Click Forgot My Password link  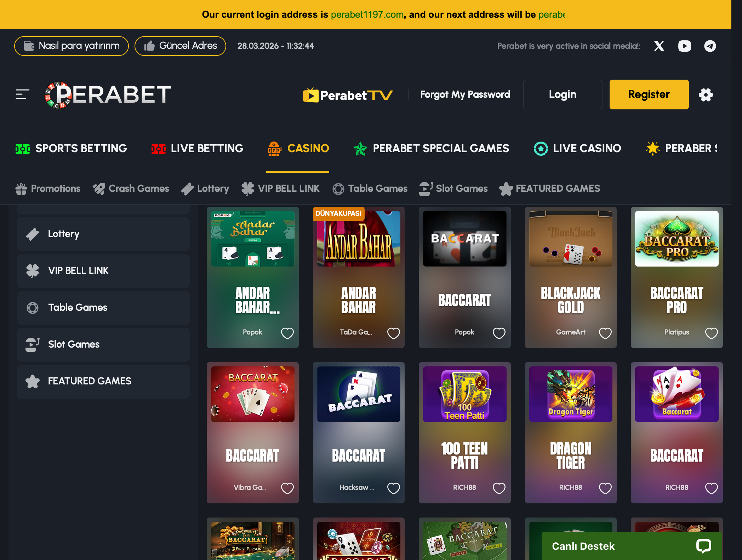click(x=465, y=95)
